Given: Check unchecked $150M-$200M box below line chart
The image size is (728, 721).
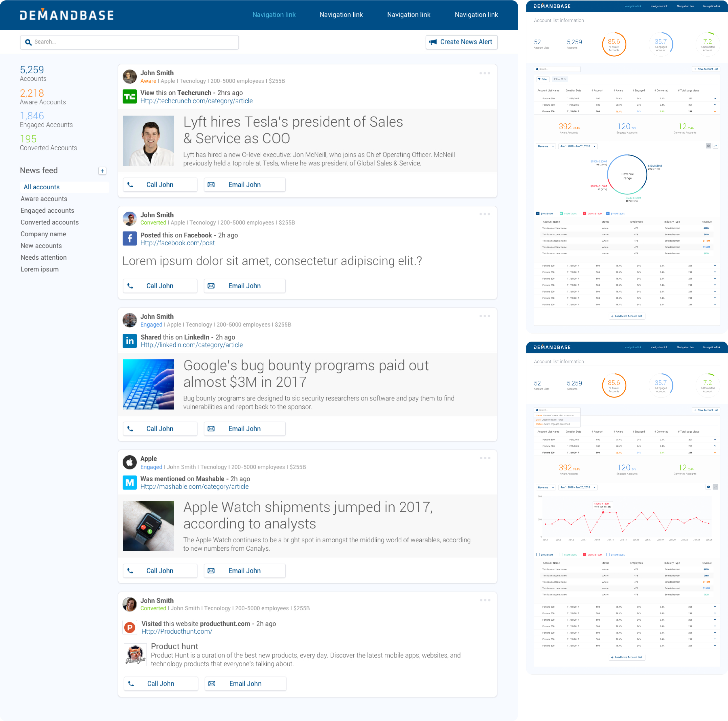Looking at the screenshot, I should click(608, 554).
